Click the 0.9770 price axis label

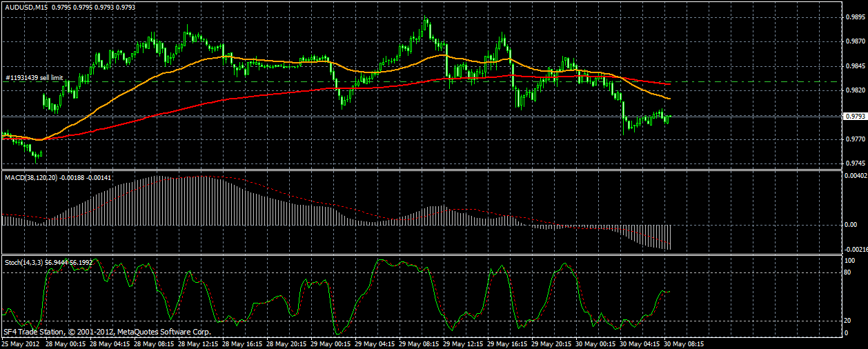[856, 139]
